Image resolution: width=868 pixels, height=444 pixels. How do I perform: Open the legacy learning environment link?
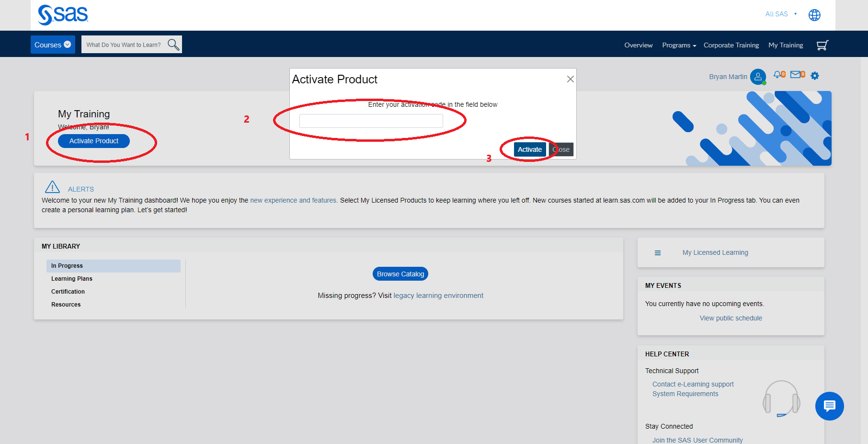tap(438, 295)
